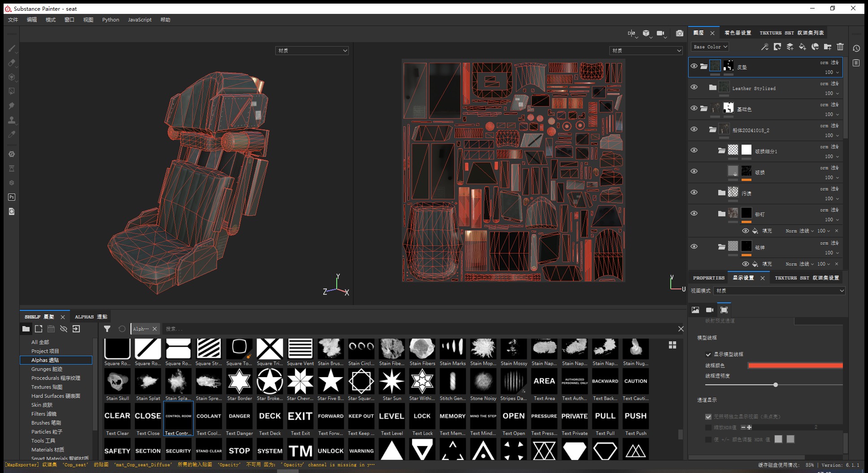Switch to 着色器设置 tab
The width and height of the screenshot is (868, 473).
click(x=738, y=33)
